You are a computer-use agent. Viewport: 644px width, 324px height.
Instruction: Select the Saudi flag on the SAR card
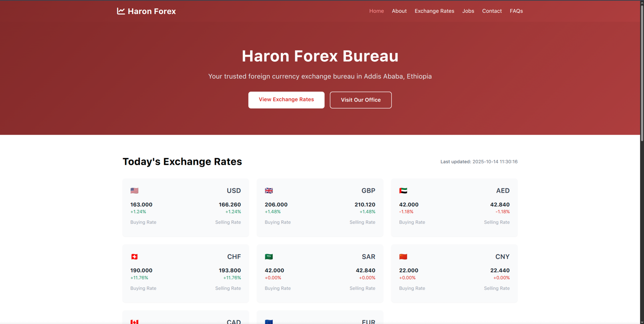(269, 257)
